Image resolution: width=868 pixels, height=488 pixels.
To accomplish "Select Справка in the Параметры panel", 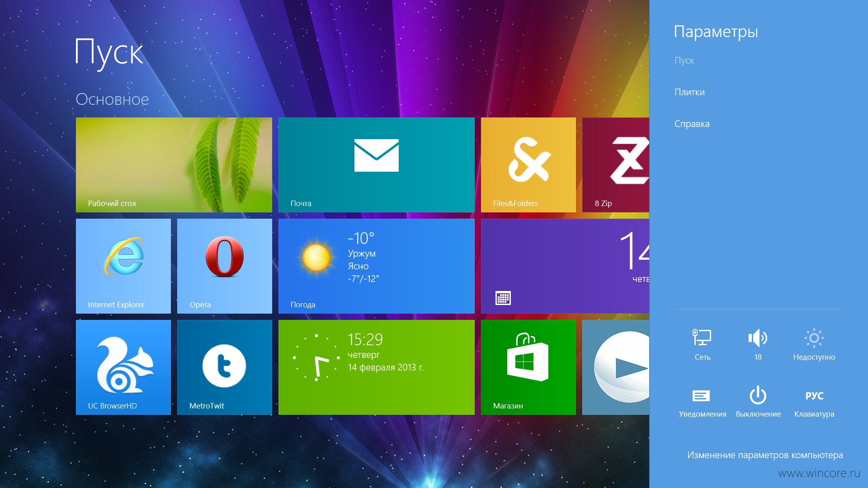I will click(692, 124).
